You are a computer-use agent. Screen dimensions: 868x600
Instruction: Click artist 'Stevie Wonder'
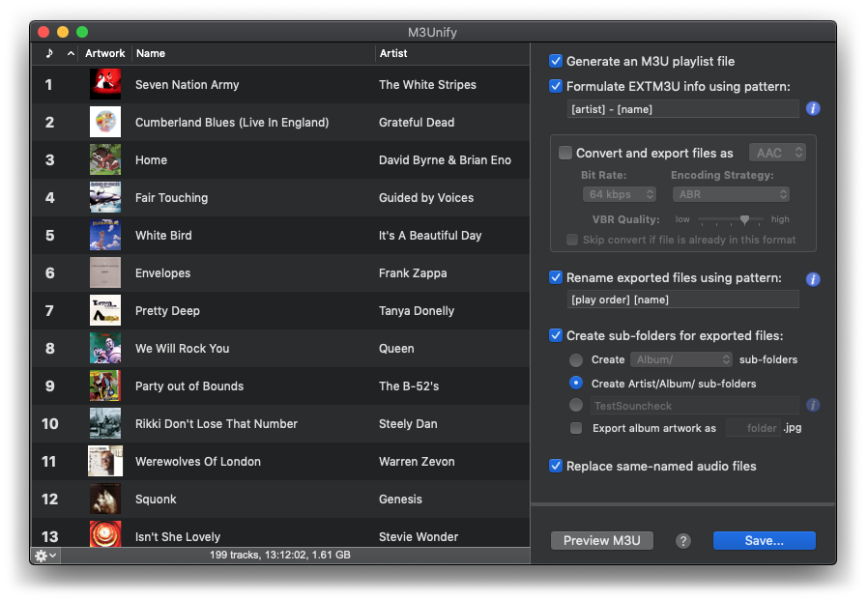[419, 536]
